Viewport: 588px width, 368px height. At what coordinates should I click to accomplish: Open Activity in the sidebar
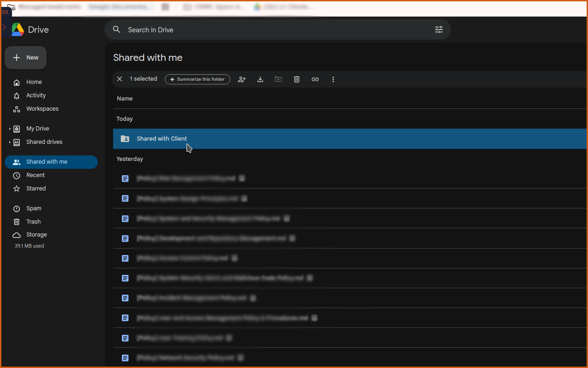[x=36, y=95]
